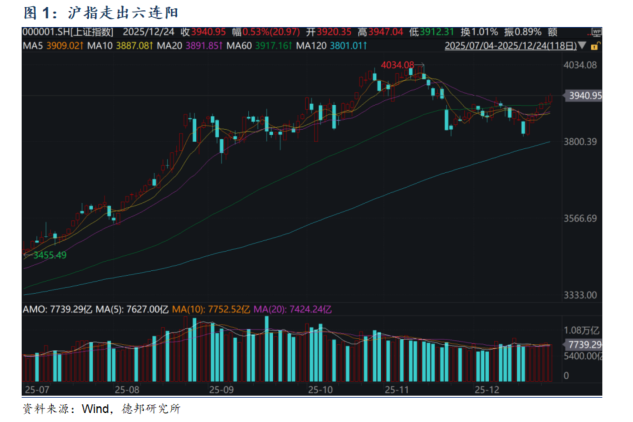Click the 25-12 label on the time axis
The height and width of the screenshot is (422, 633).
488,388
